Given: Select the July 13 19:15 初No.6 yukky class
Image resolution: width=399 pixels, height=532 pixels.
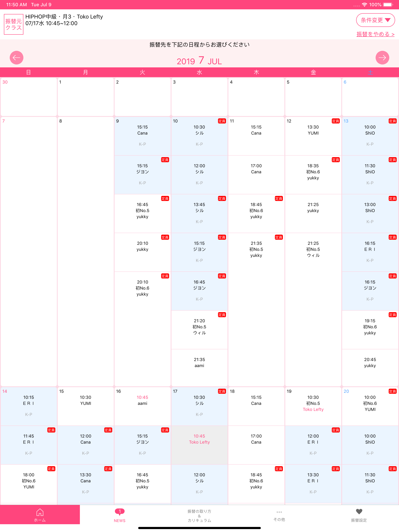Looking at the screenshot, I should [370, 329].
